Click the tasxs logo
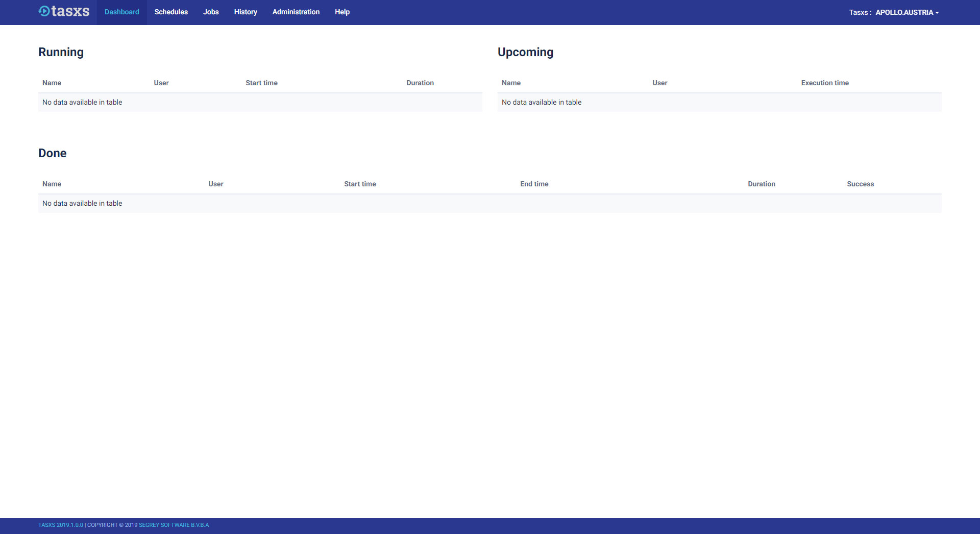Screen dimensions: 980x534 (x=64, y=11)
